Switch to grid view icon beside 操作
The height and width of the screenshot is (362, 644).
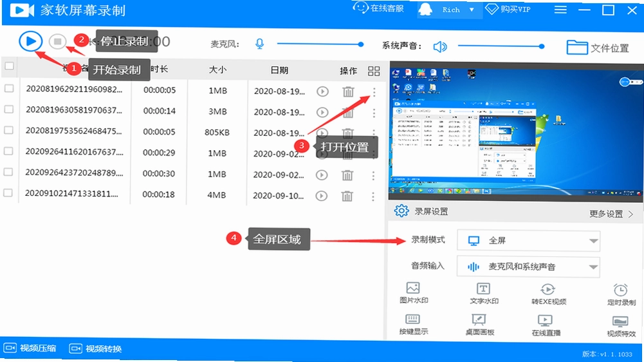pyautogui.click(x=374, y=71)
